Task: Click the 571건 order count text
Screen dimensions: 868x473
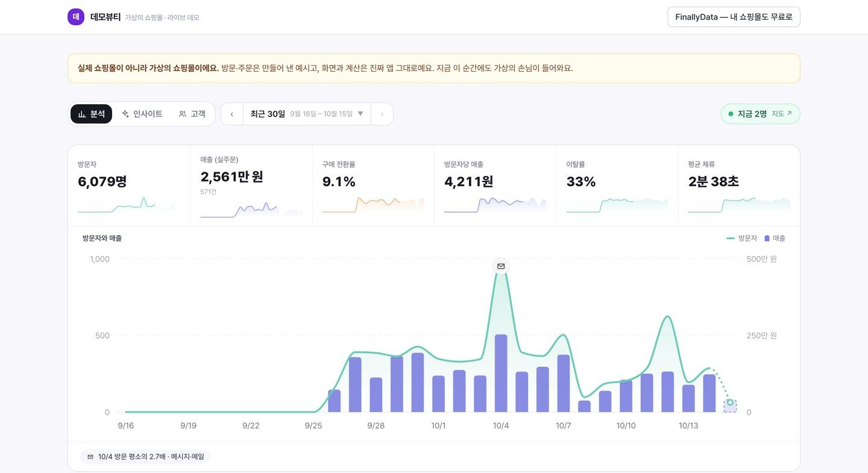Action: [x=209, y=192]
